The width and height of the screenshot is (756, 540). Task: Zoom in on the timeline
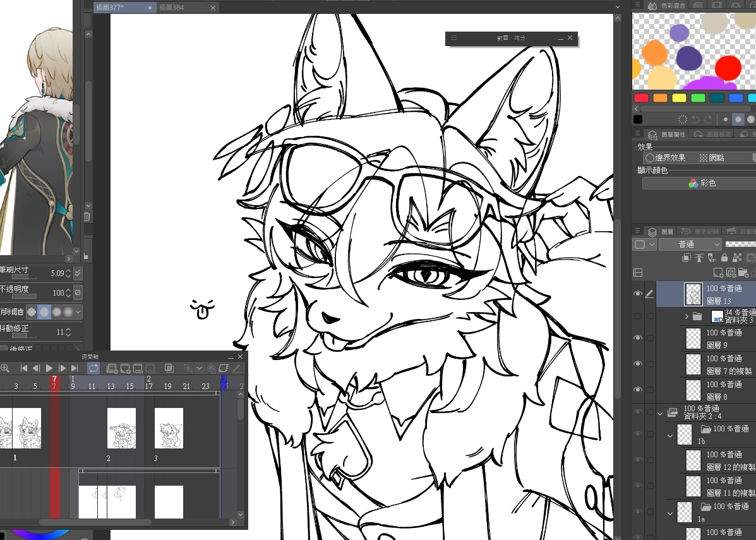pos(5,368)
